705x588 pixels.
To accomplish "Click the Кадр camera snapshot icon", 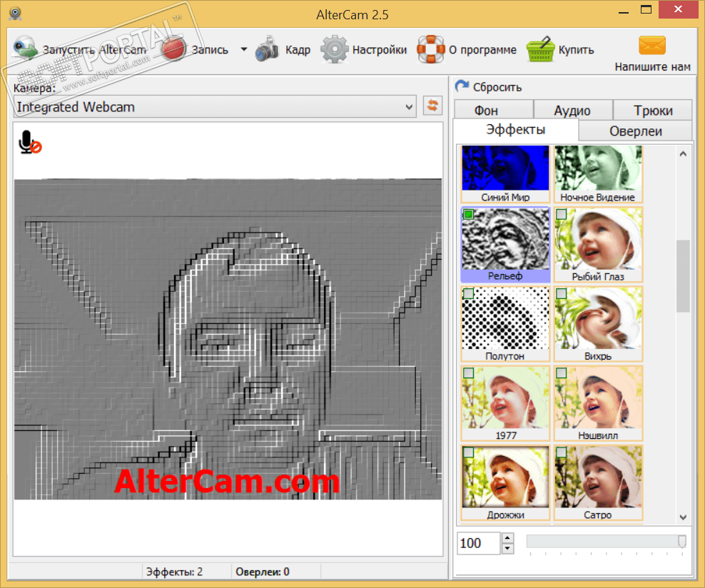I will click(267, 49).
